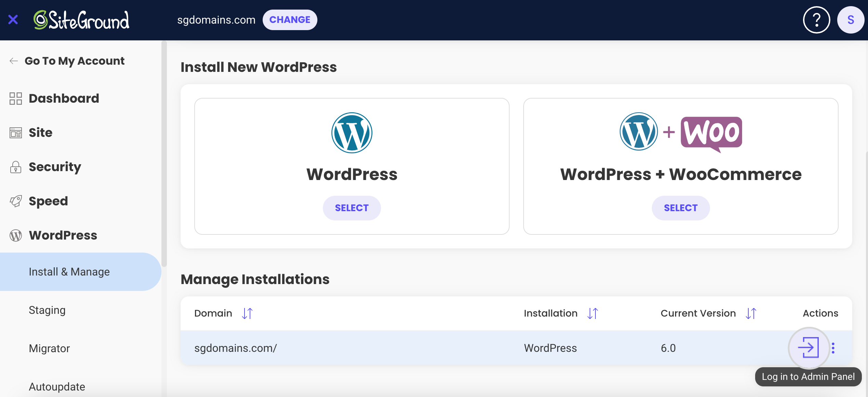Open the Autoupdate submenu item

click(57, 387)
